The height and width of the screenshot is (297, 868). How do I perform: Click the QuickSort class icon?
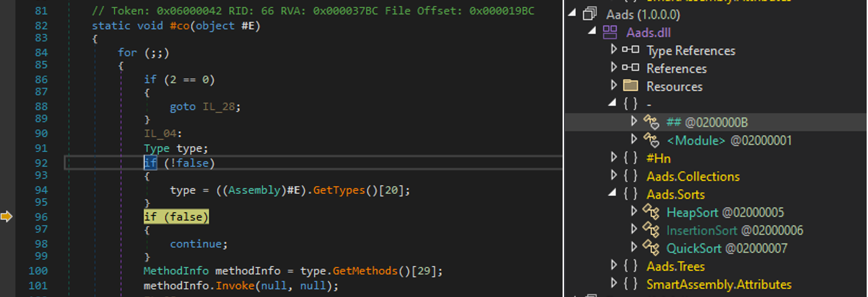point(651,249)
